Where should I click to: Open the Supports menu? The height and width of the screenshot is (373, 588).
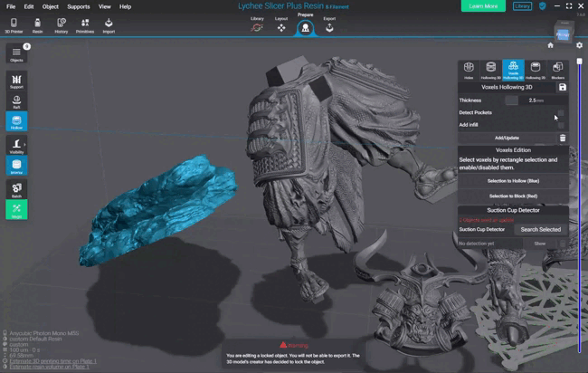(x=79, y=6)
